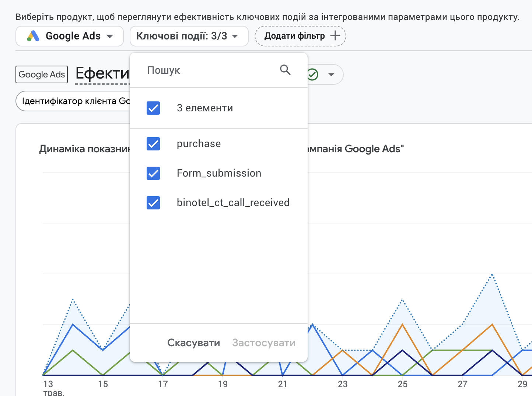
Task: Open the 'Ідентифікатор клієнта' dimension selector
Action: point(73,101)
